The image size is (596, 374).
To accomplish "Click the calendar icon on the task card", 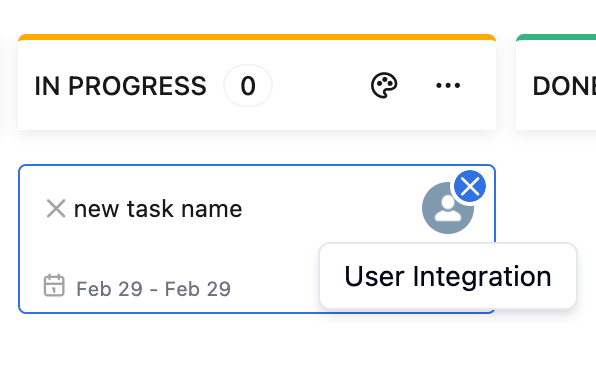I will [x=54, y=285].
